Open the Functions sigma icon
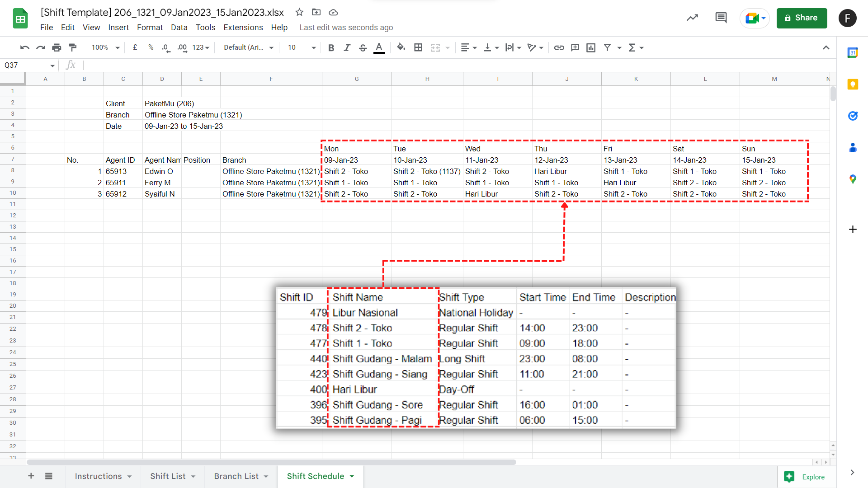 [x=632, y=47]
